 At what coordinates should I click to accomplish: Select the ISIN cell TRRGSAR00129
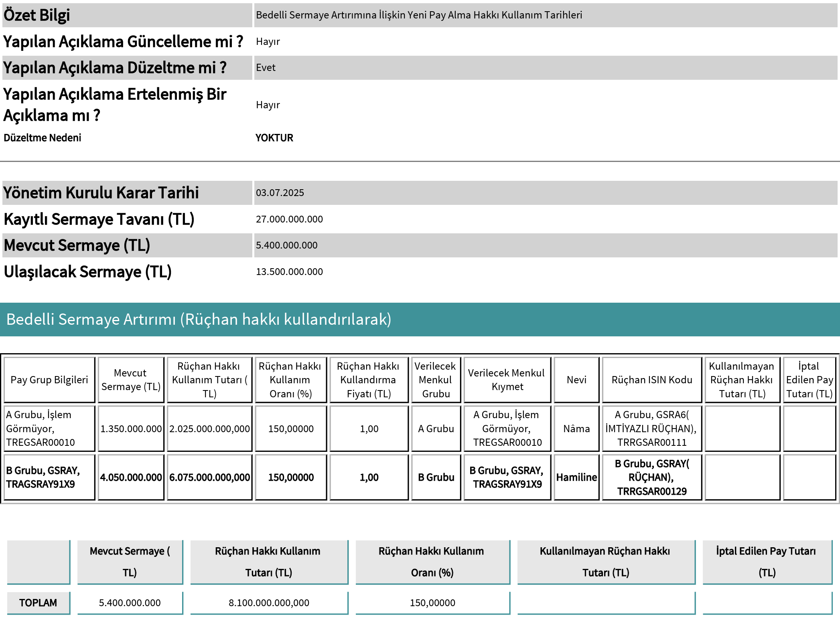[x=652, y=477]
